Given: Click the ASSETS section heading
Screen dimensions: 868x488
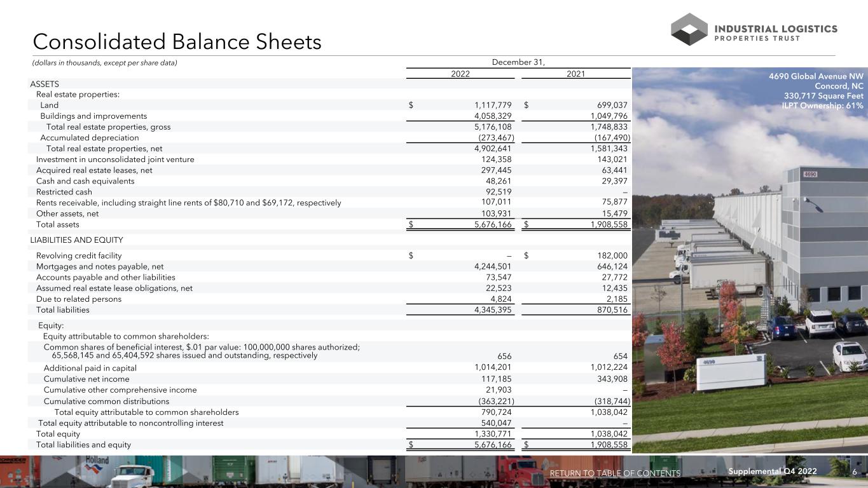Looking at the screenshot, I should pos(45,84).
